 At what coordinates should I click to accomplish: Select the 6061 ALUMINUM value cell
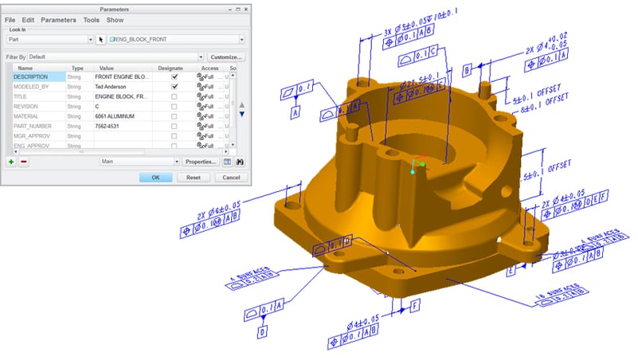pyautogui.click(x=120, y=116)
